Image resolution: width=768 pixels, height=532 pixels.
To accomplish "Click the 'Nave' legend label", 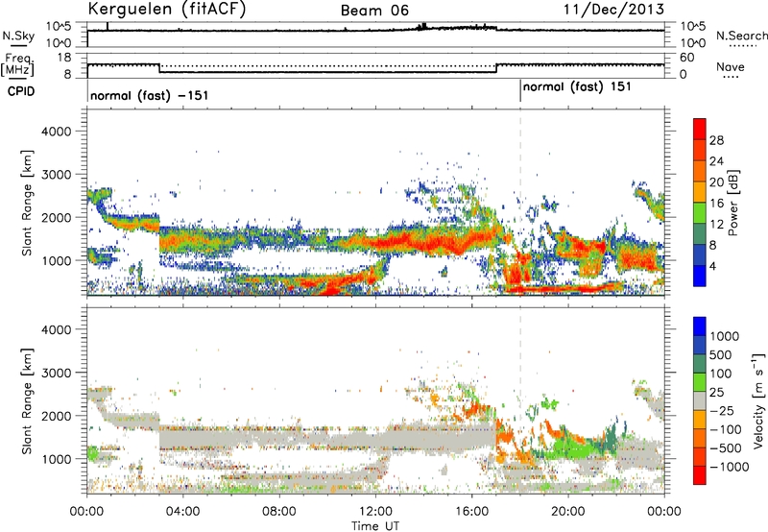I will coord(731,67).
